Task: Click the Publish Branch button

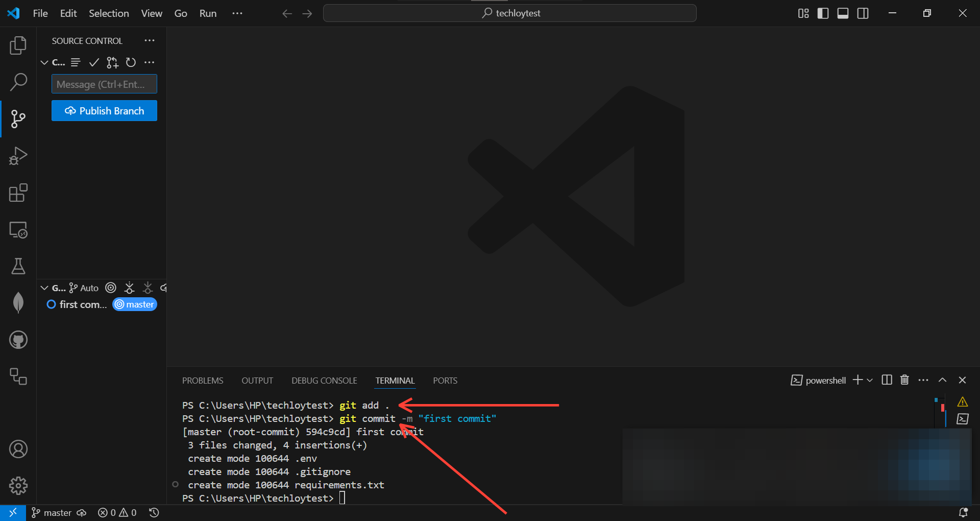Action: [x=104, y=111]
